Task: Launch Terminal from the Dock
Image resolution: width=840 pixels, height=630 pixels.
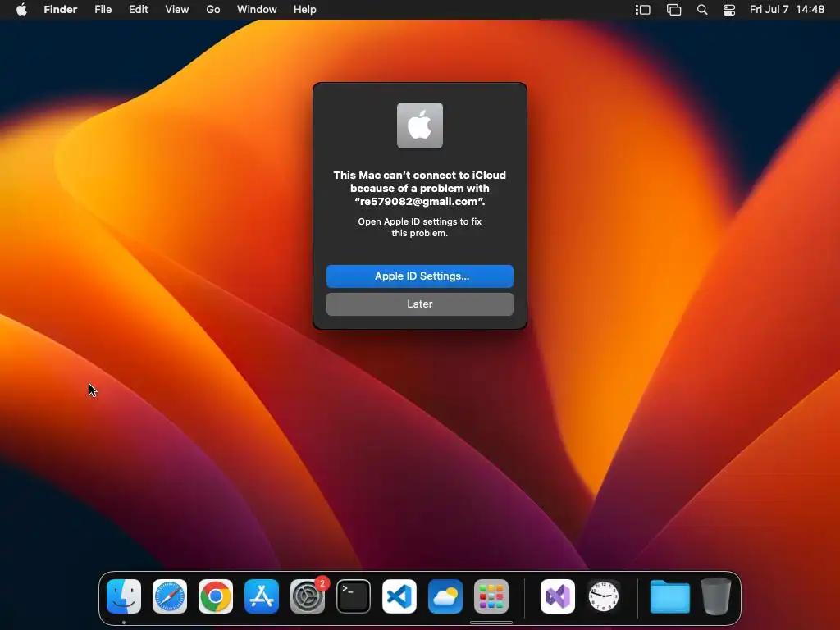Action: click(x=354, y=596)
